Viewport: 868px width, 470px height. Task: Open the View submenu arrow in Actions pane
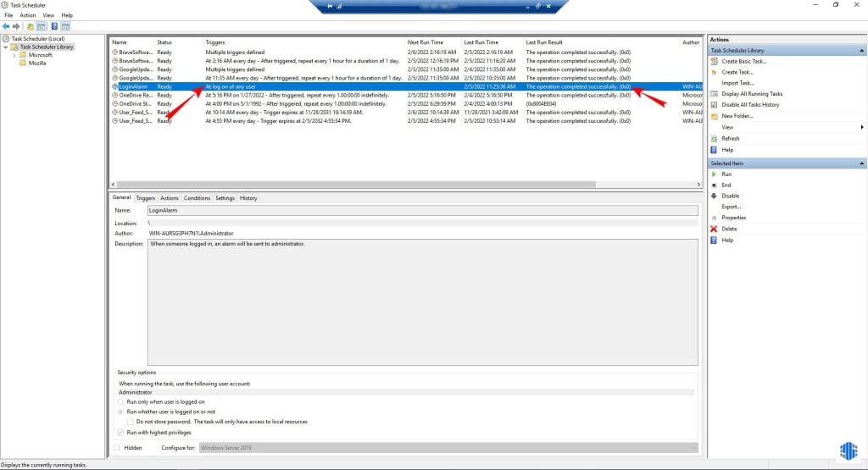coord(862,127)
